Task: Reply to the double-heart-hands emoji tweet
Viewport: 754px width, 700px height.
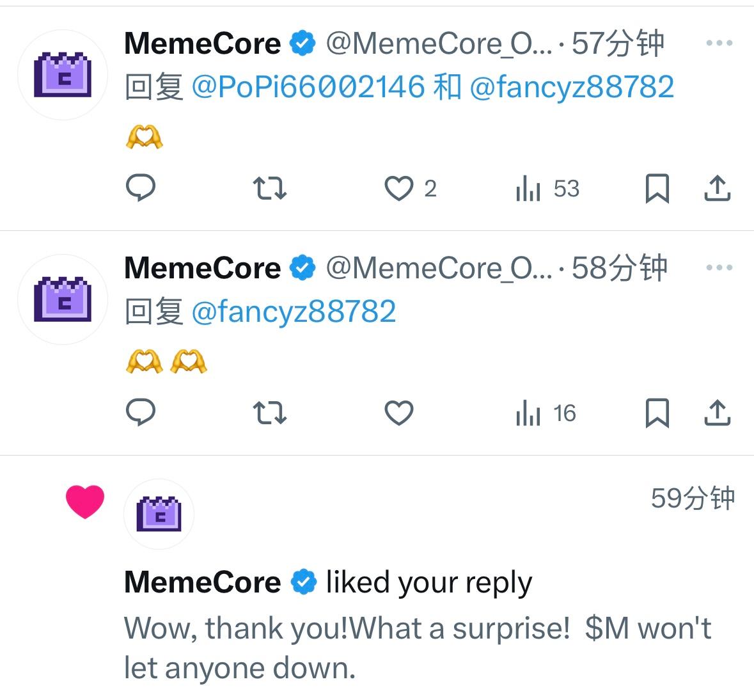Action: (141, 413)
